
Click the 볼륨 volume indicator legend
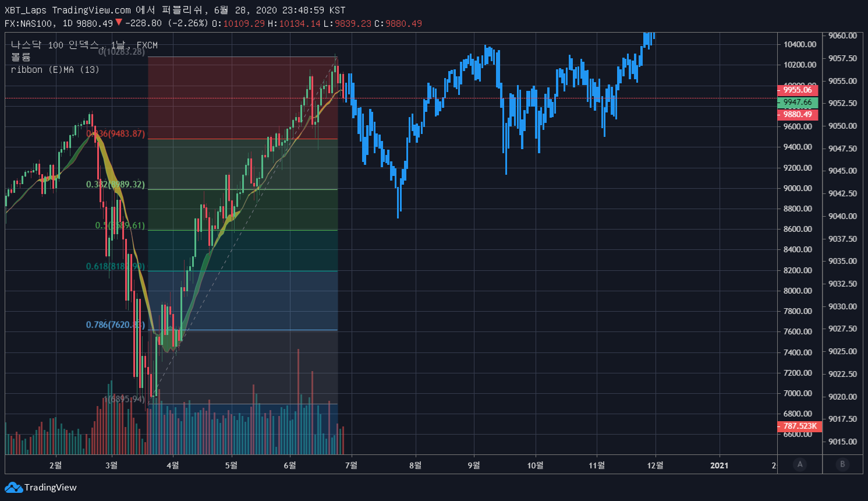(x=20, y=57)
